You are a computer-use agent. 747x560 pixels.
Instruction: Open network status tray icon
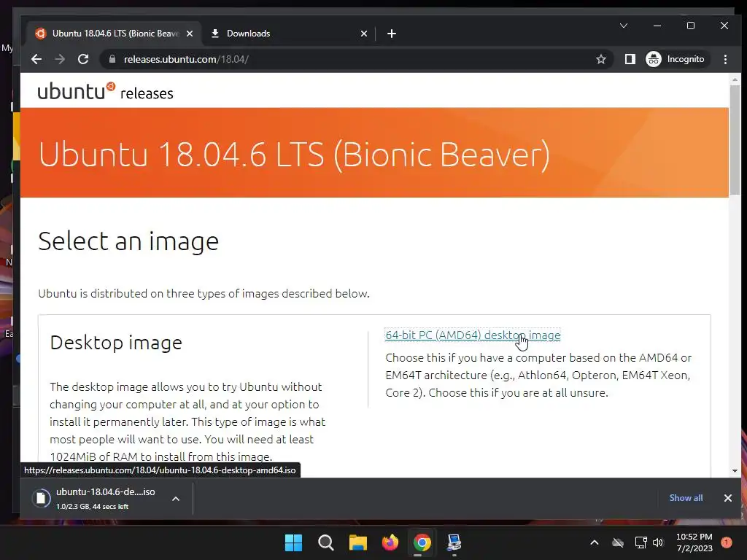(640, 542)
